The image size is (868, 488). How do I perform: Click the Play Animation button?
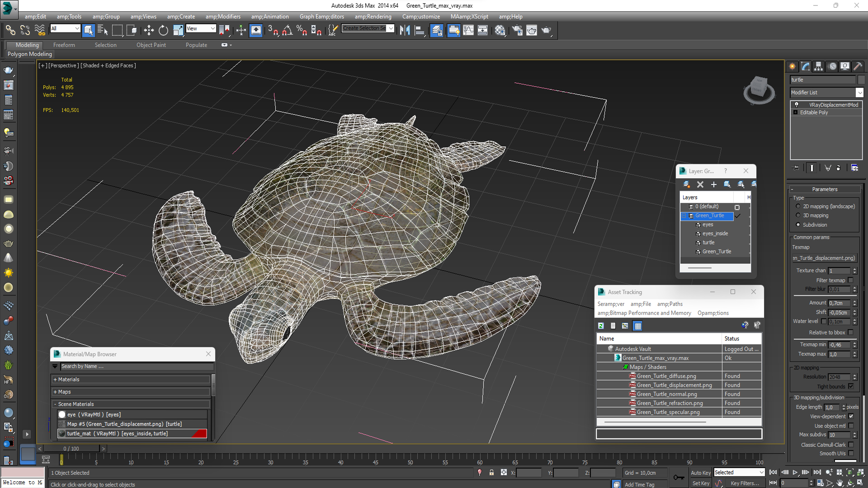pos(795,472)
